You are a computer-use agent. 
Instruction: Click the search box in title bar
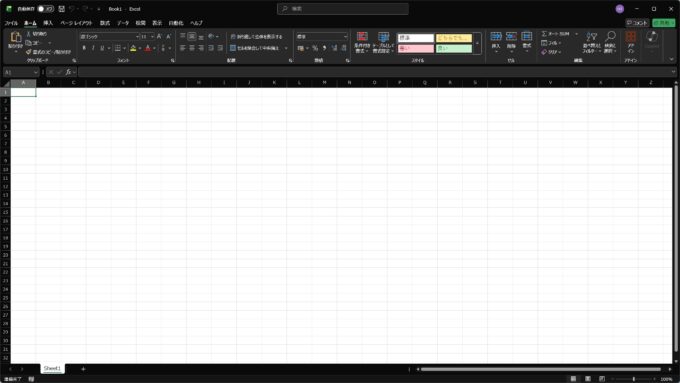pos(343,9)
